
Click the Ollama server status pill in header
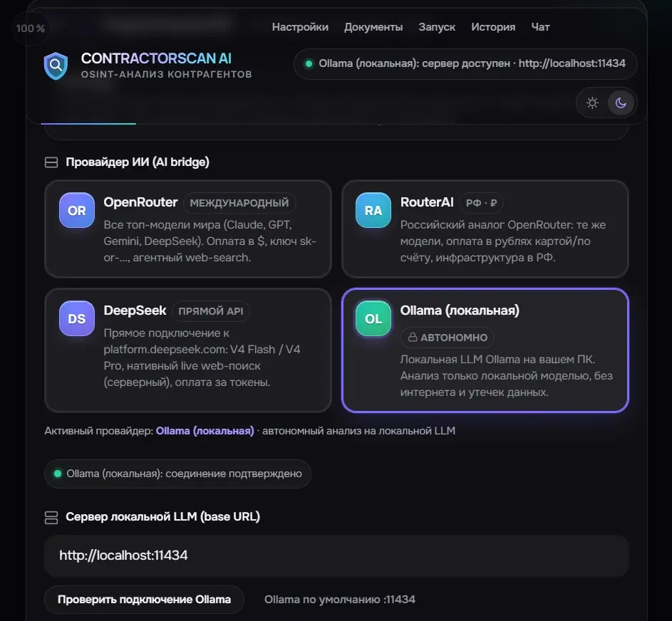coord(465,64)
